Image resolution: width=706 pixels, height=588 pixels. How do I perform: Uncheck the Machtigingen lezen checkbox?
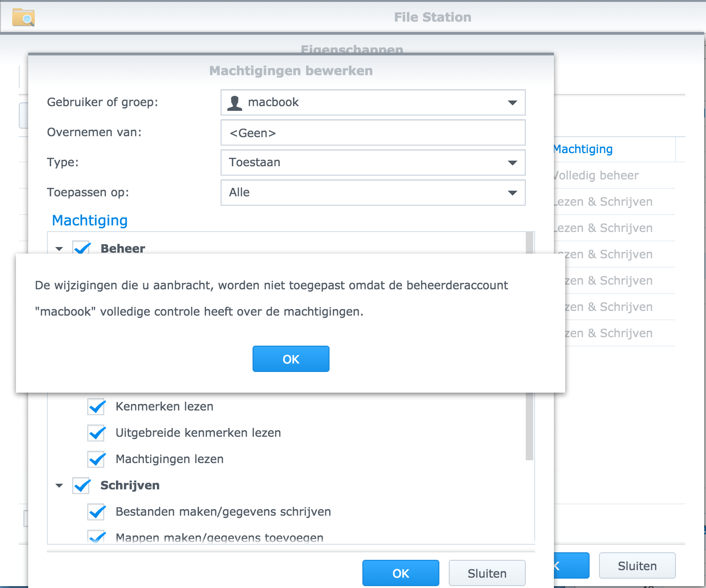(97, 459)
